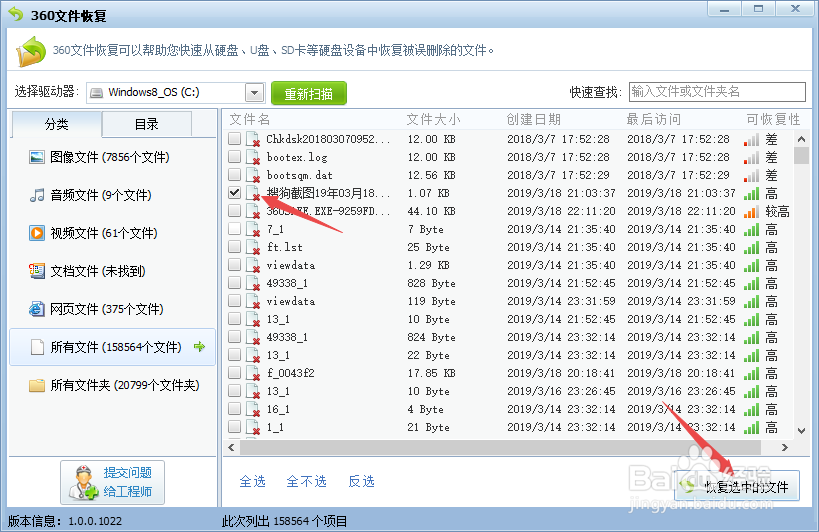This screenshot has width=819, height=532.
Task: Select the viewdata 1.29 KB file name
Action: point(290,265)
